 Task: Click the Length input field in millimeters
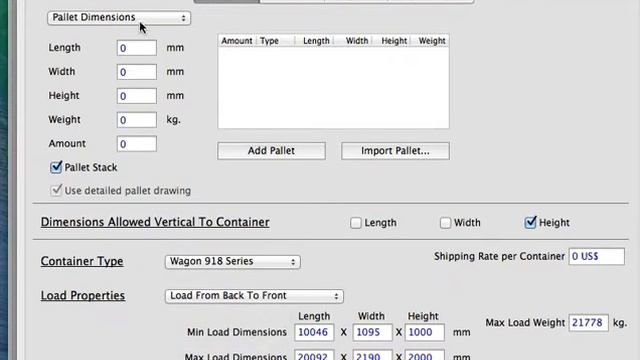pos(136,48)
